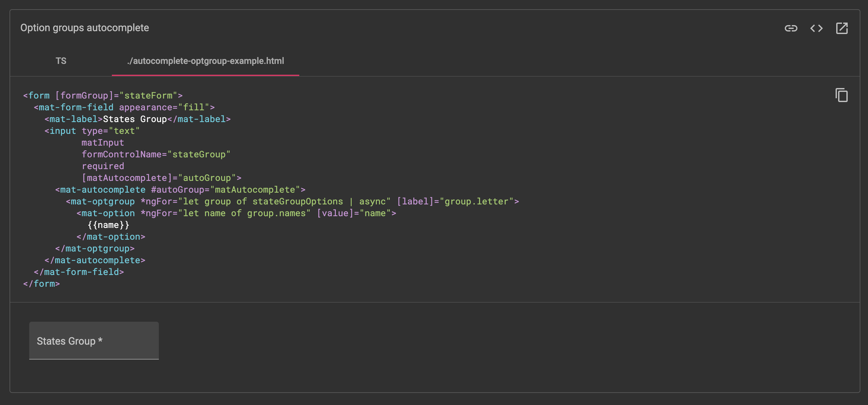868x405 pixels.
Task: Toggle source code view with the <> icon
Action: point(817,28)
